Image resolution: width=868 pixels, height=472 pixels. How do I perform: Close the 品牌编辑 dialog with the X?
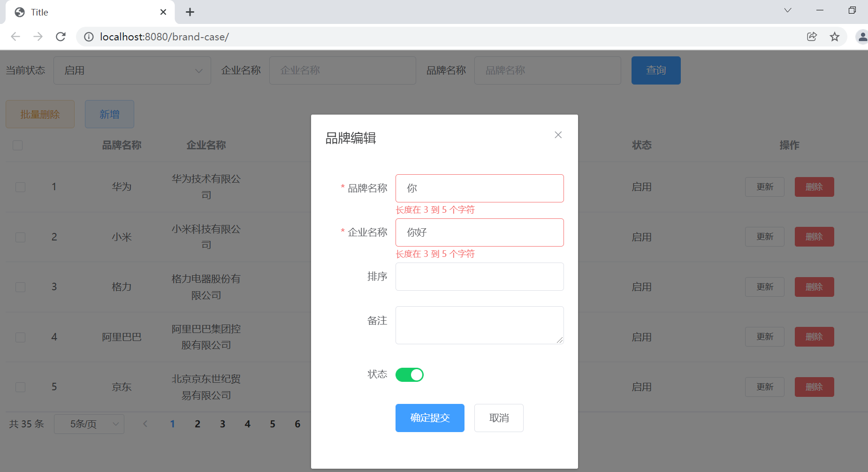(558, 135)
